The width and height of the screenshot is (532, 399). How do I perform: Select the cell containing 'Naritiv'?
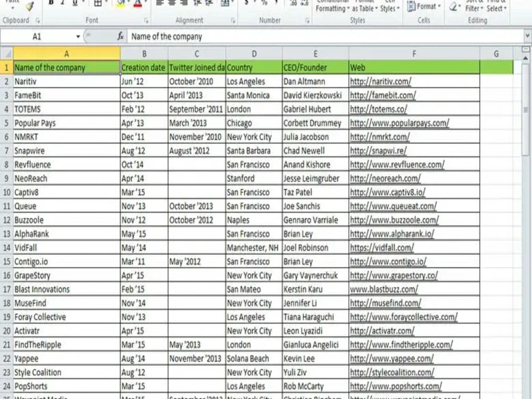click(67, 81)
